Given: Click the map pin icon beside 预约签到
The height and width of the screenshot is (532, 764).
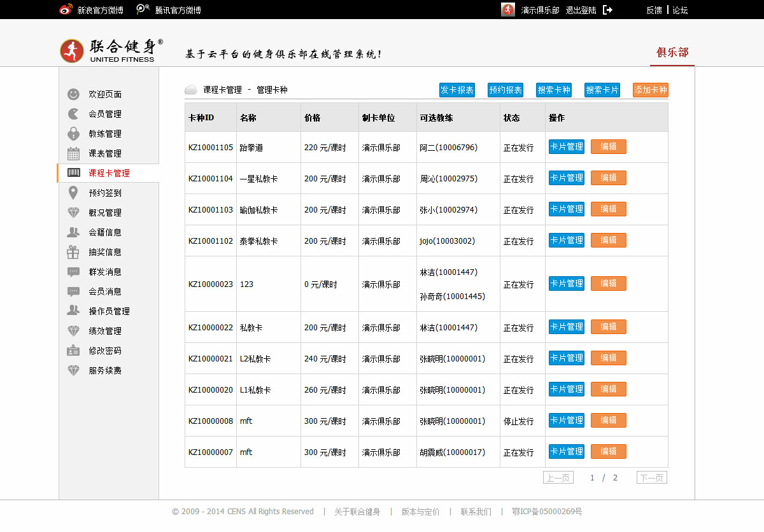Looking at the screenshot, I should tap(74, 193).
